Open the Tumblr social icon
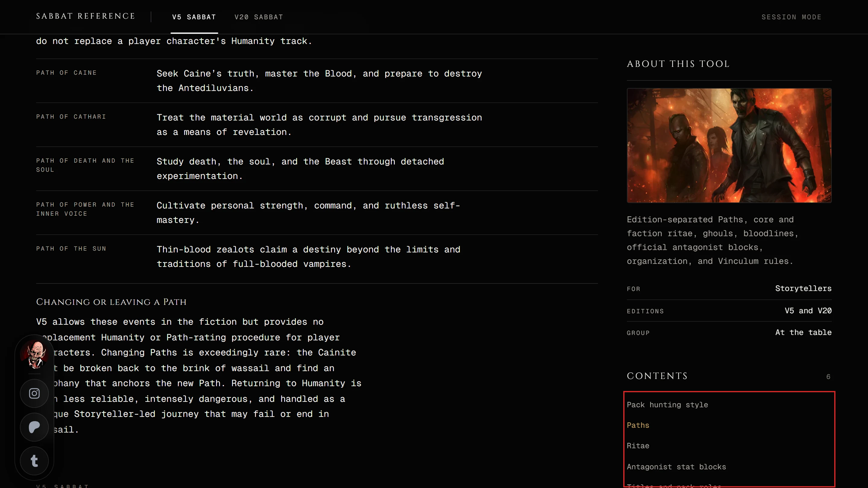Image resolution: width=868 pixels, height=488 pixels. (x=34, y=461)
